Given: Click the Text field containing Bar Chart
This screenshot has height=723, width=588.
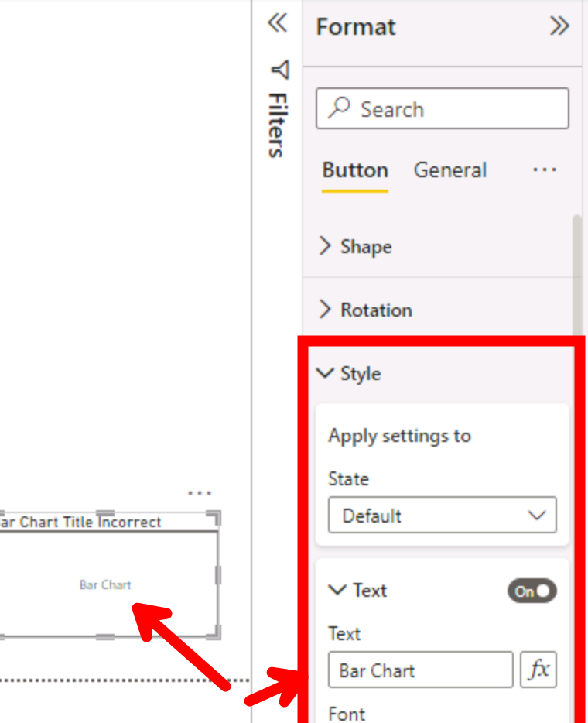Looking at the screenshot, I should click(420, 670).
